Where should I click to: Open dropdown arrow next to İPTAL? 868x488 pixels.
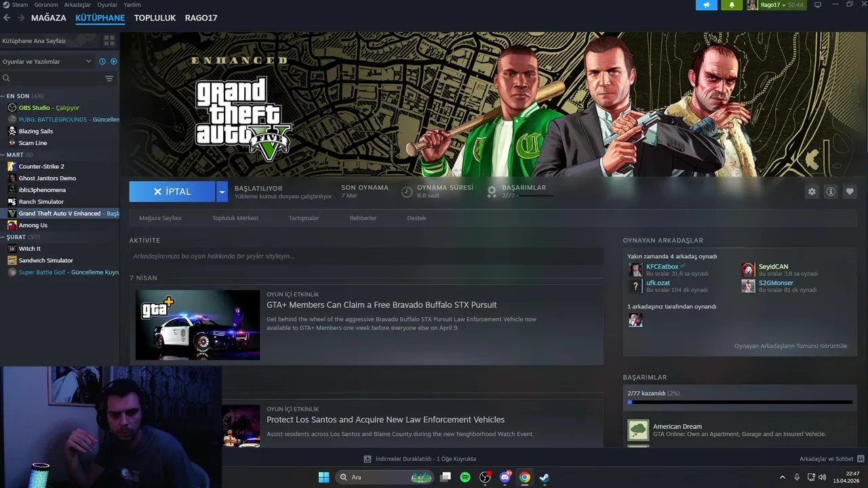pyautogui.click(x=222, y=192)
